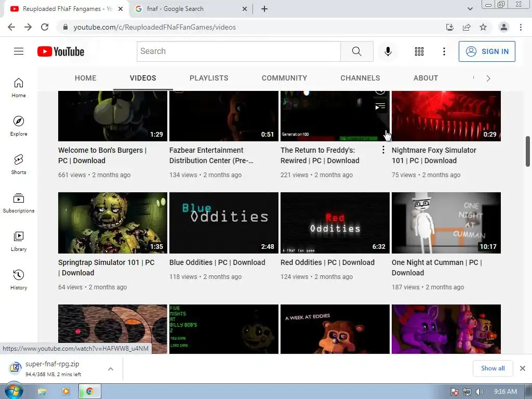Image resolution: width=532 pixels, height=399 pixels.
Task: Open the YouTube apps grid icon
Action: coord(419,51)
